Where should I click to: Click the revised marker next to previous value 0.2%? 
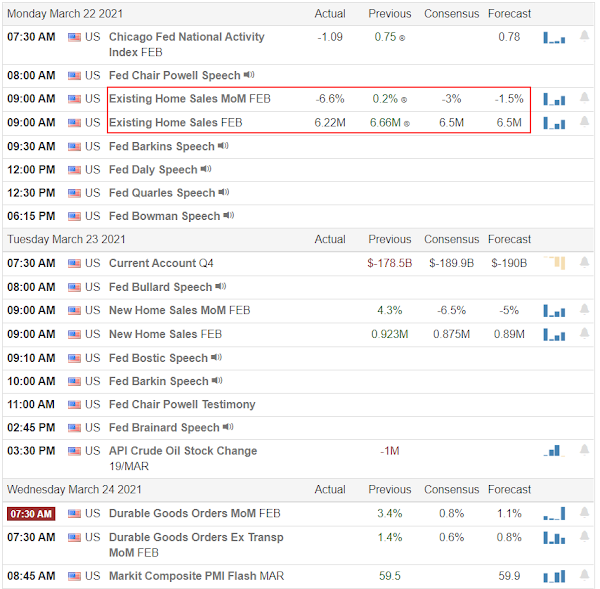coord(404,100)
